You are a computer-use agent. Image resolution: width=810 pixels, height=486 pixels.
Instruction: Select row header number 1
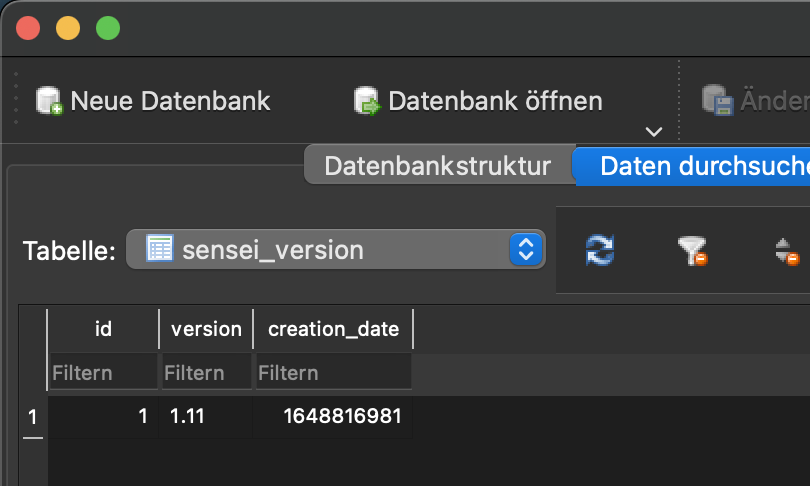[33, 417]
